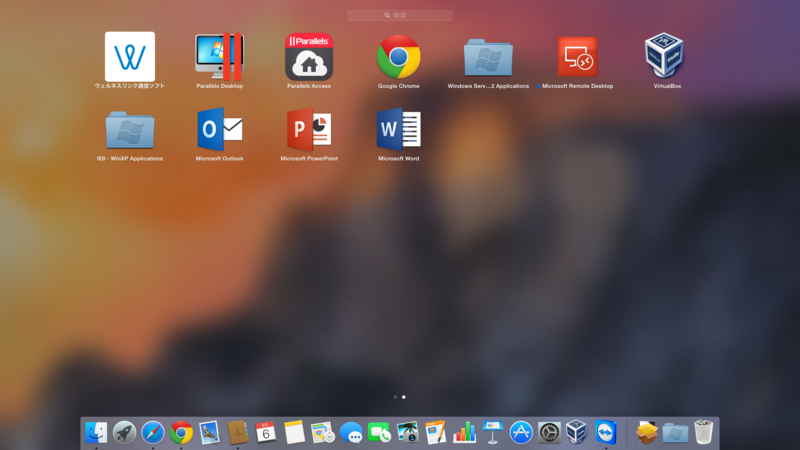
Task: Open the Parallels Access app
Action: 309,57
